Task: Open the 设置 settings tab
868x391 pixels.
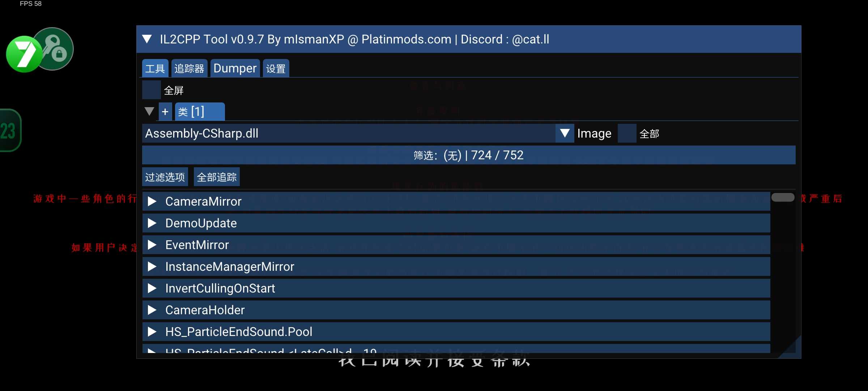Action: [x=276, y=68]
